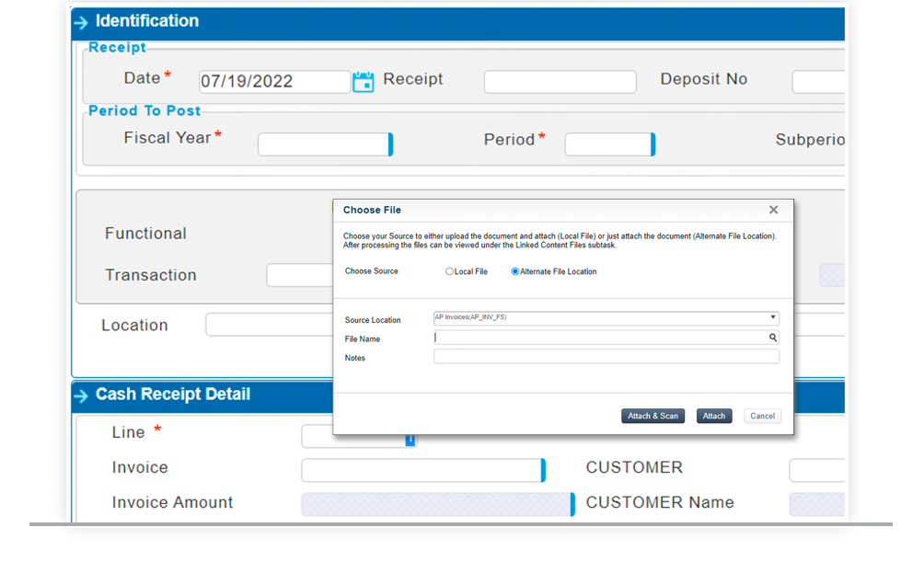The image size is (924, 562).
Task: Select the Alternate File Location radio button
Action: tap(514, 271)
